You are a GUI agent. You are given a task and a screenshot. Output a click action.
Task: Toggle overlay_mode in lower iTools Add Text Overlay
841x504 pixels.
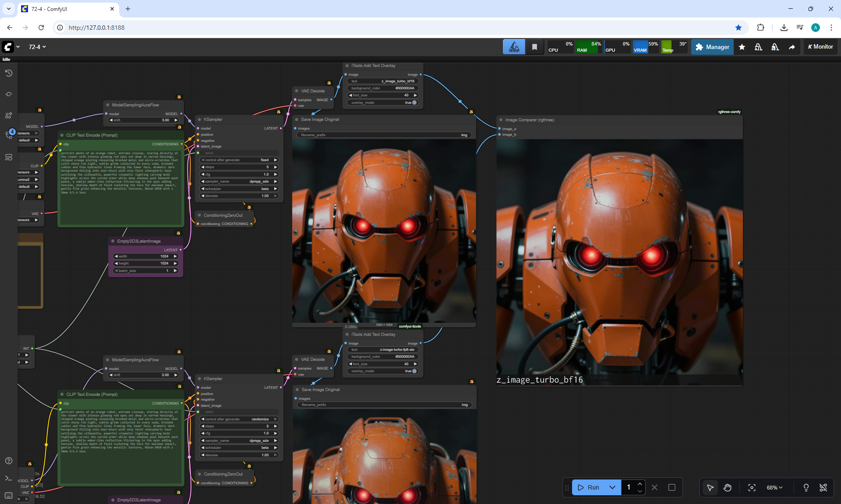[x=414, y=371]
